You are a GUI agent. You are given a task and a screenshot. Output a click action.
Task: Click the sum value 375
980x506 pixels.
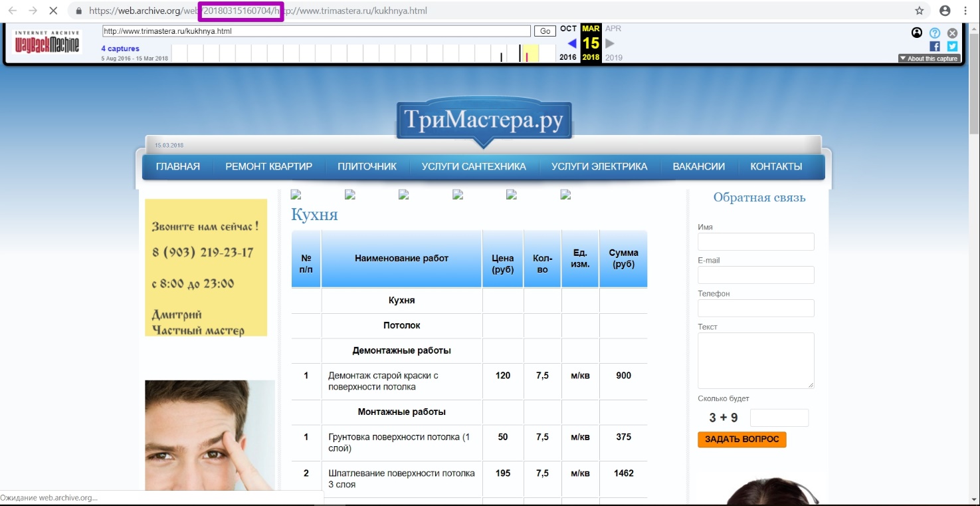tap(623, 437)
